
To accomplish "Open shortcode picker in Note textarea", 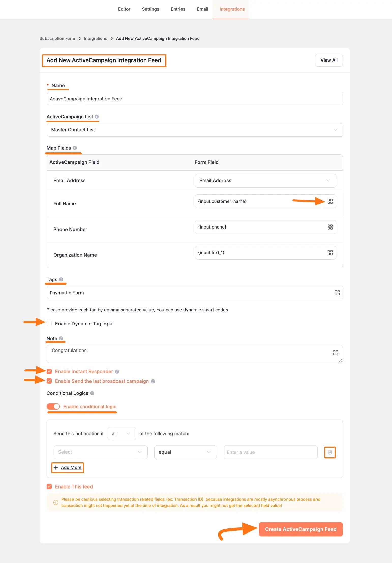I will coord(335,353).
